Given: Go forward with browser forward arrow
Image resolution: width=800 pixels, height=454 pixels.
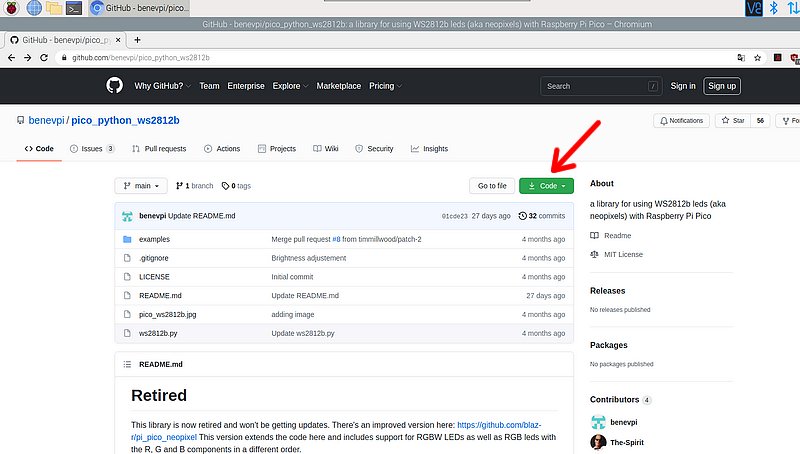Looking at the screenshot, I should 28,58.
